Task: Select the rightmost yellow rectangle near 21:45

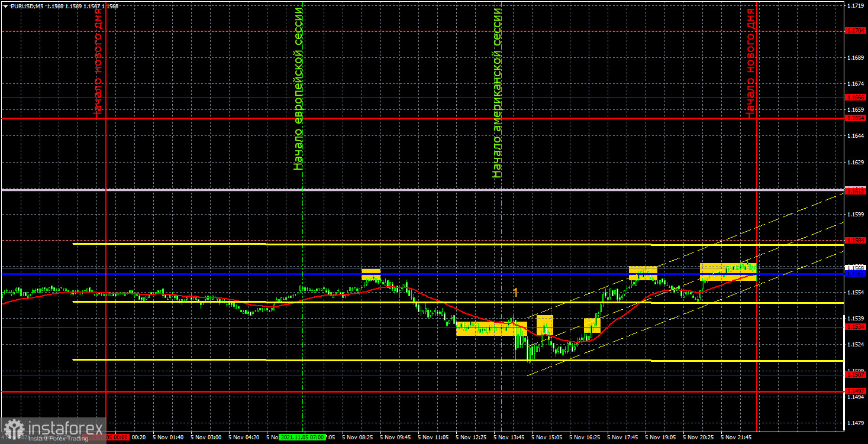Action: click(728, 271)
